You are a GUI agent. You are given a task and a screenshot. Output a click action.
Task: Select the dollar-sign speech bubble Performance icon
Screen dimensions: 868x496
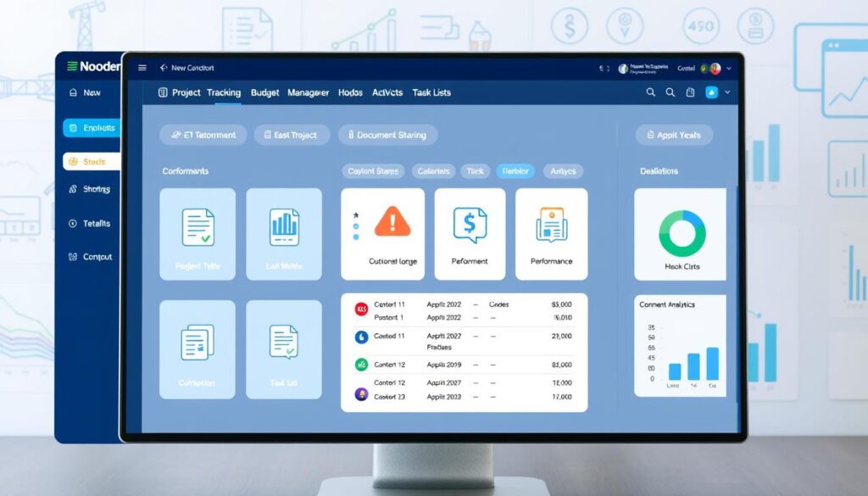470,224
